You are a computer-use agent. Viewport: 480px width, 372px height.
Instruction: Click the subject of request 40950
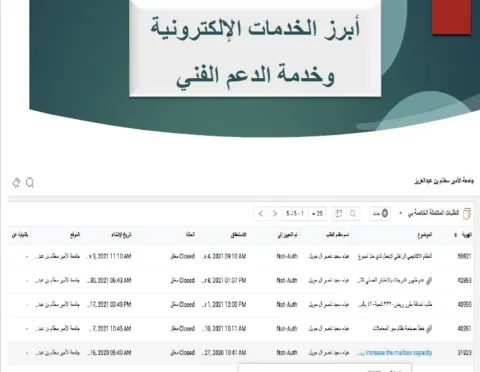click(395, 304)
